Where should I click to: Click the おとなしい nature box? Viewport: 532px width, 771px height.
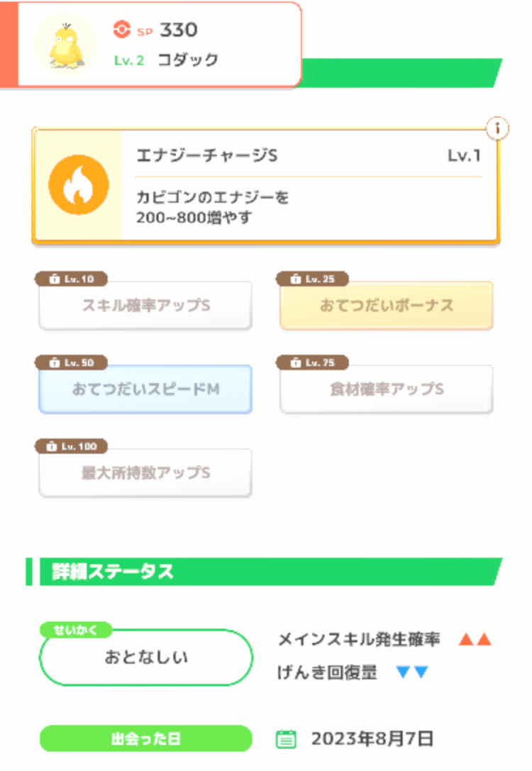tap(145, 658)
